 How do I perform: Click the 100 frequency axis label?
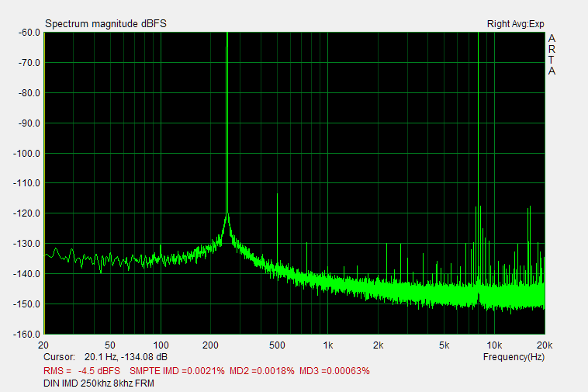pyautogui.click(x=161, y=345)
